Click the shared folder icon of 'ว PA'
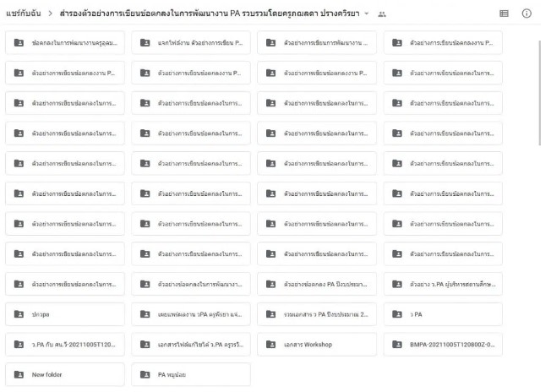 397,314
